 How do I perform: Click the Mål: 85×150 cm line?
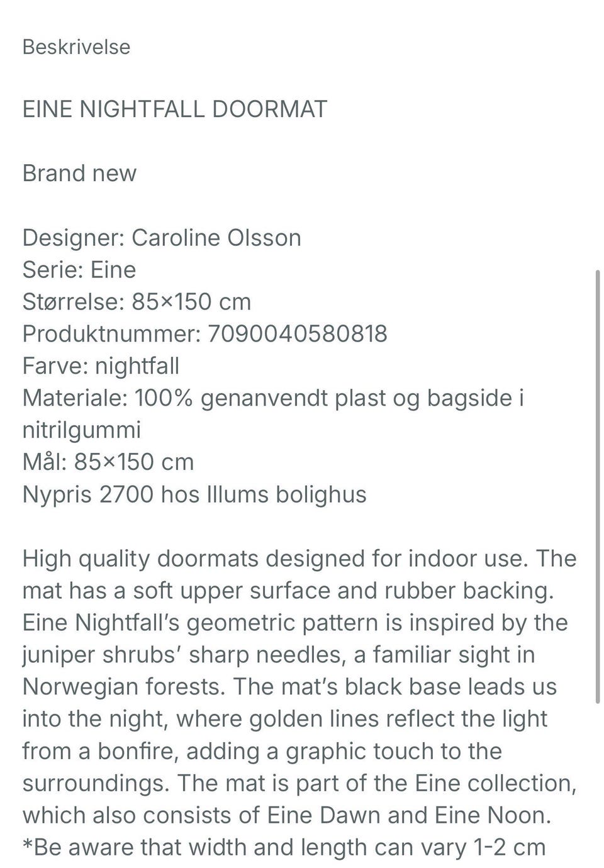(108, 462)
